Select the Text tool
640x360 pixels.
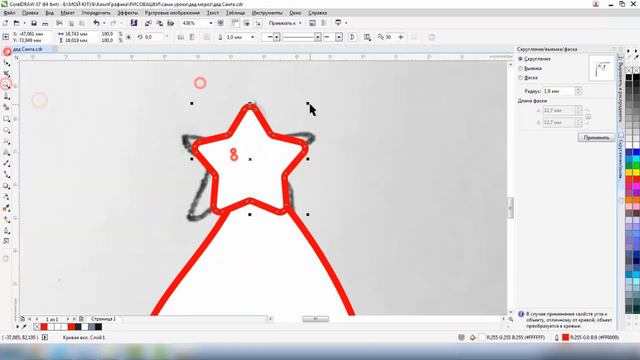7,152
